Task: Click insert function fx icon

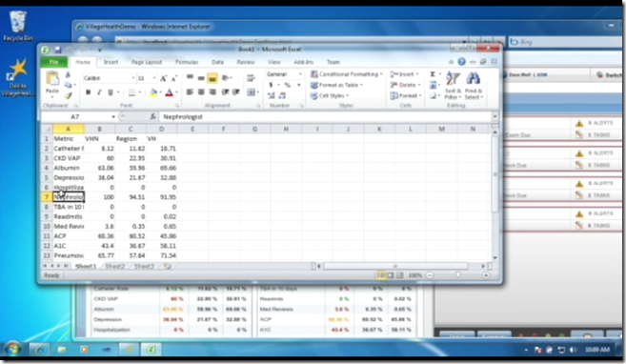Action: click(x=152, y=116)
